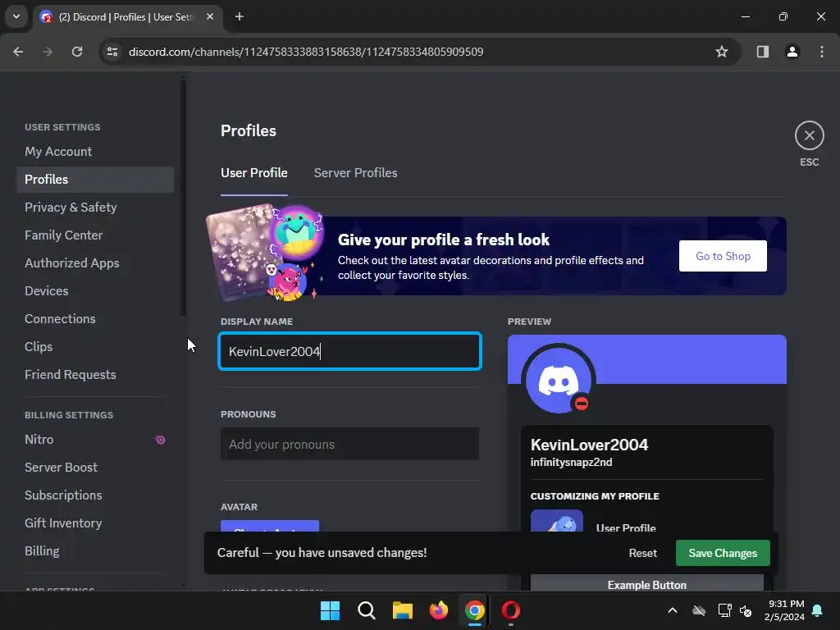Viewport: 840px width, 630px height.
Task: Open notifications bell in system tray
Action: [818, 610]
